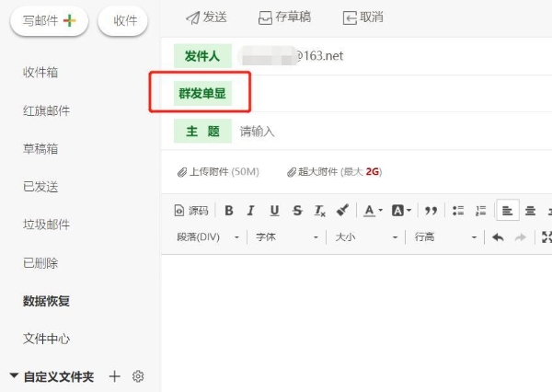552x392 pixels.
Task: Open 数据恢复 data recovery
Action: [x=47, y=301]
